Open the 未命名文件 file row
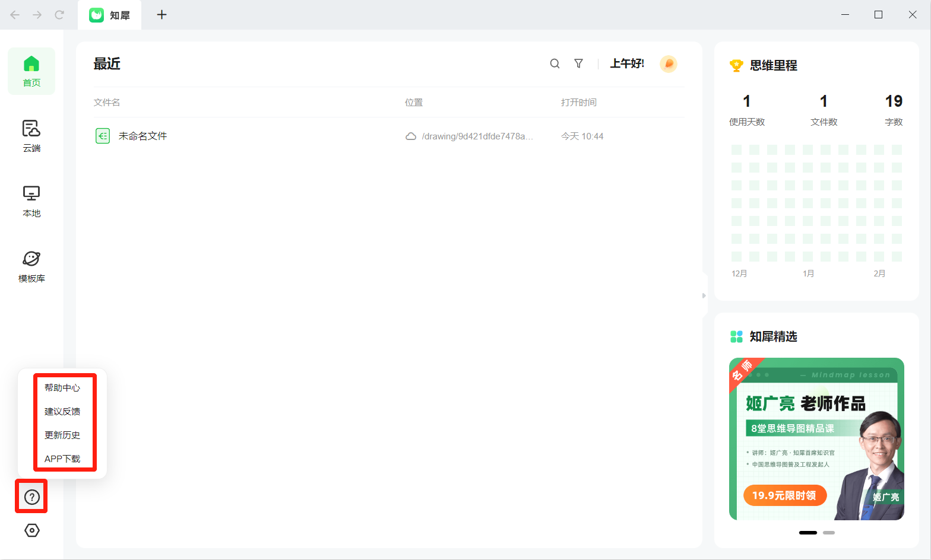Image resolution: width=931 pixels, height=560 pixels. tap(388, 136)
